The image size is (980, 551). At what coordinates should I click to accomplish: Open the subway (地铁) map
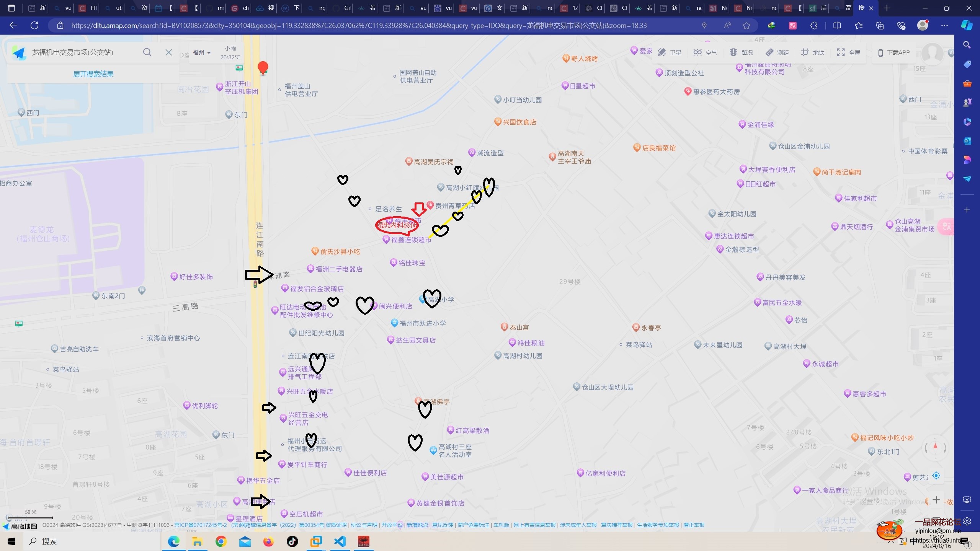[x=813, y=52]
